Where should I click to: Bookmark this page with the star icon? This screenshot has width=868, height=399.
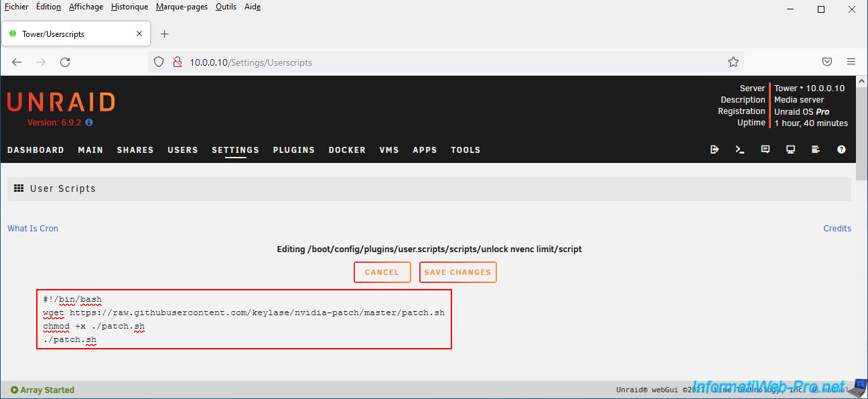coord(733,62)
